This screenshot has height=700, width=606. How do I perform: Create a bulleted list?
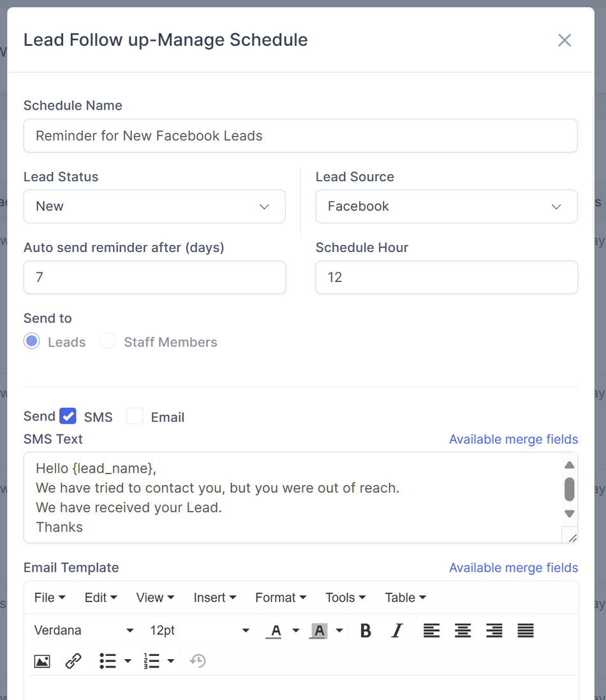pos(107,661)
